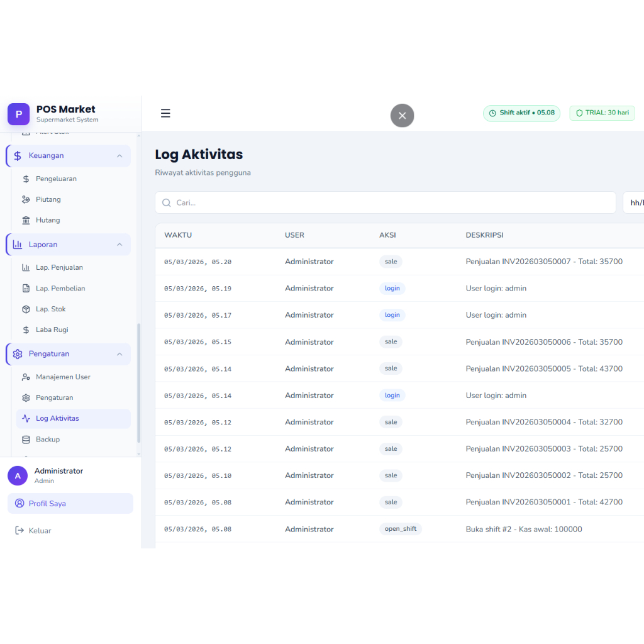Click the Log Aktivitas pulse icon
Screen dimensions: 644x644
26,418
